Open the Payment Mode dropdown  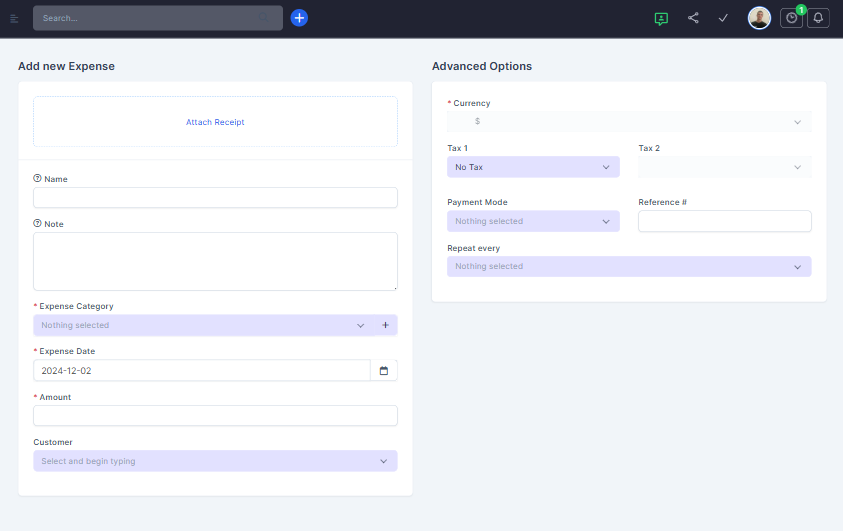[533, 221]
